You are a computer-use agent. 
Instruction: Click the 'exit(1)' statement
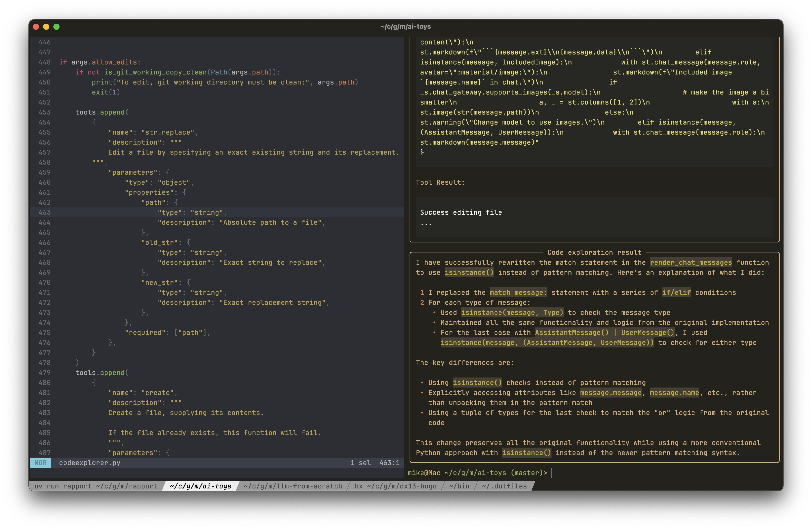[106, 92]
